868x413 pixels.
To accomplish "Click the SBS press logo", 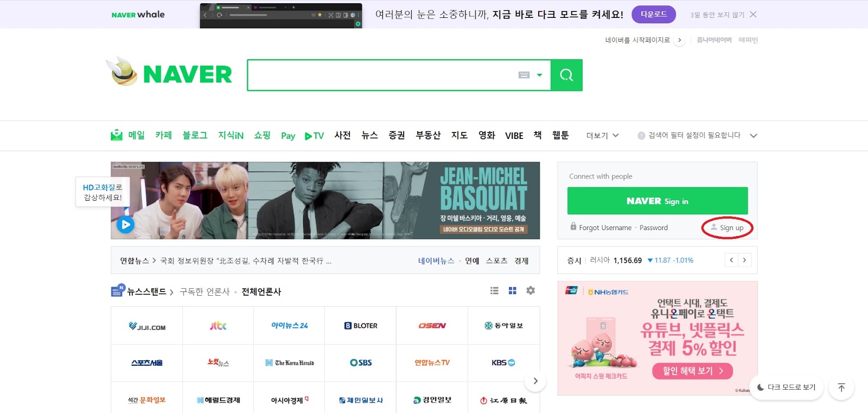I will pyautogui.click(x=361, y=363).
